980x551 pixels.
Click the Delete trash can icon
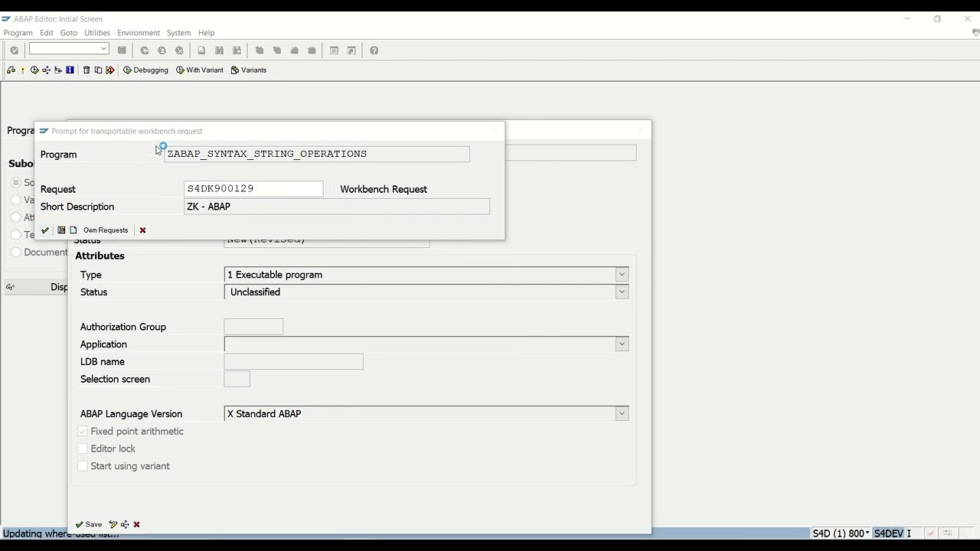click(x=87, y=70)
